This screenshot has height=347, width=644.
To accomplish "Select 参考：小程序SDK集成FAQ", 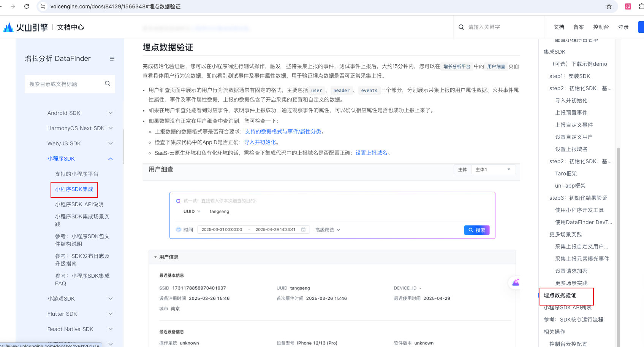I will (x=82, y=280).
